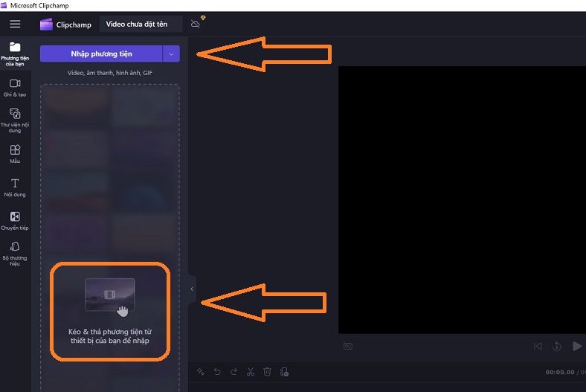The image size is (586, 392).
Task: Edit the title "Video chưa đặt tên"
Action: click(x=141, y=25)
